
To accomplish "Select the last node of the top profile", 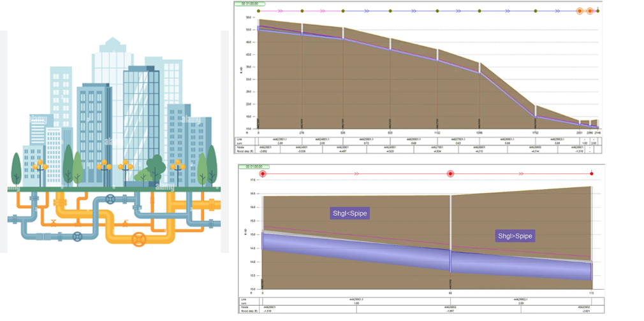I will (x=598, y=11).
